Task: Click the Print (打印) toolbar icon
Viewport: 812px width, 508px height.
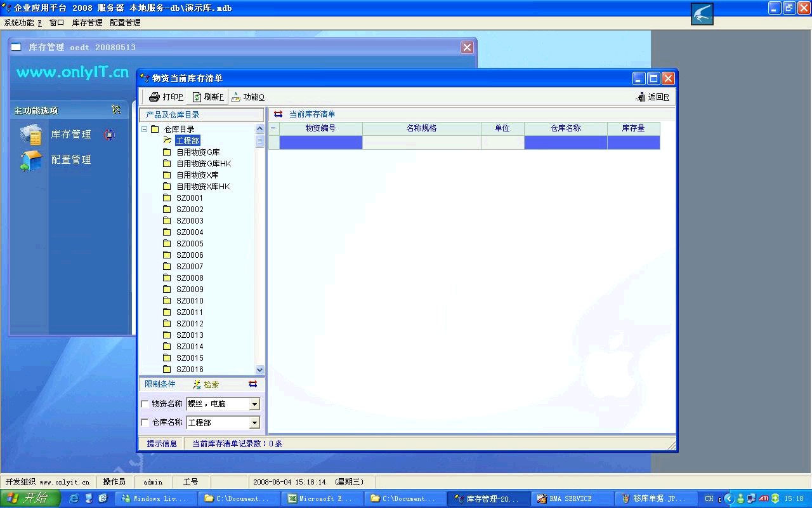Action: 154,97
